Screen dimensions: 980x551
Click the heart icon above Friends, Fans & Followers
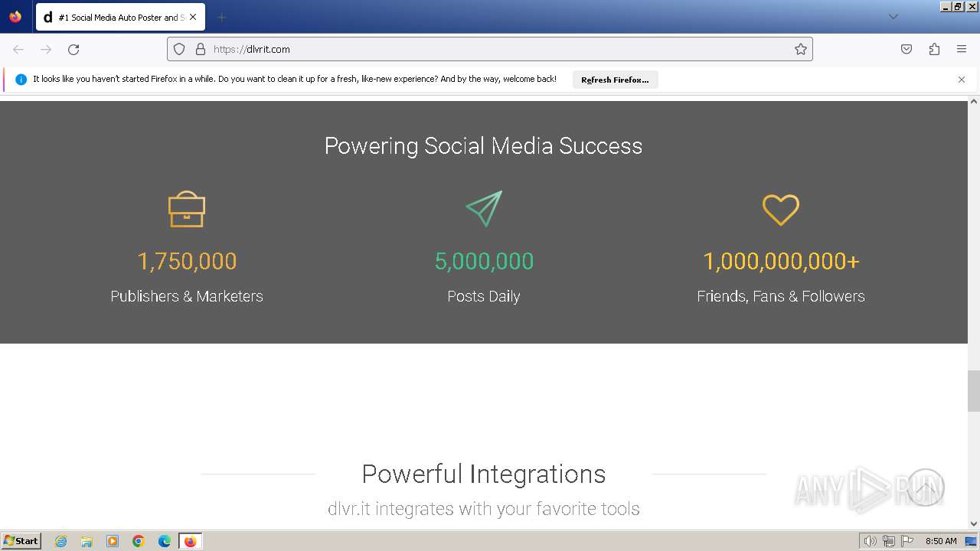click(x=781, y=210)
